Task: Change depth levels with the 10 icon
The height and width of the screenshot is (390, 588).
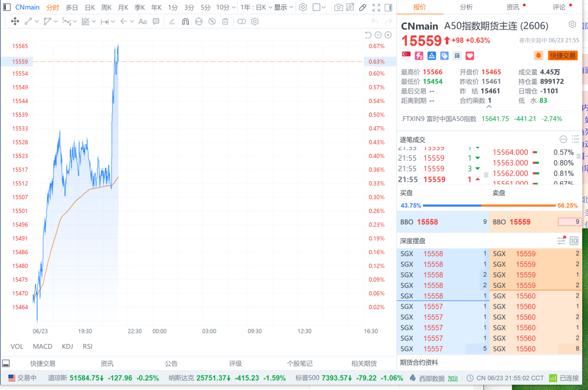Action: tap(574, 240)
